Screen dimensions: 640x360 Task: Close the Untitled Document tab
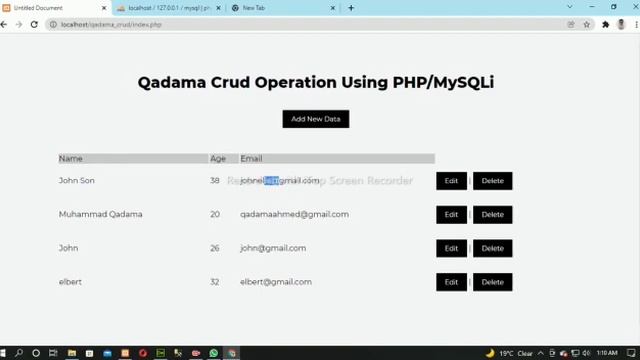click(104, 8)
